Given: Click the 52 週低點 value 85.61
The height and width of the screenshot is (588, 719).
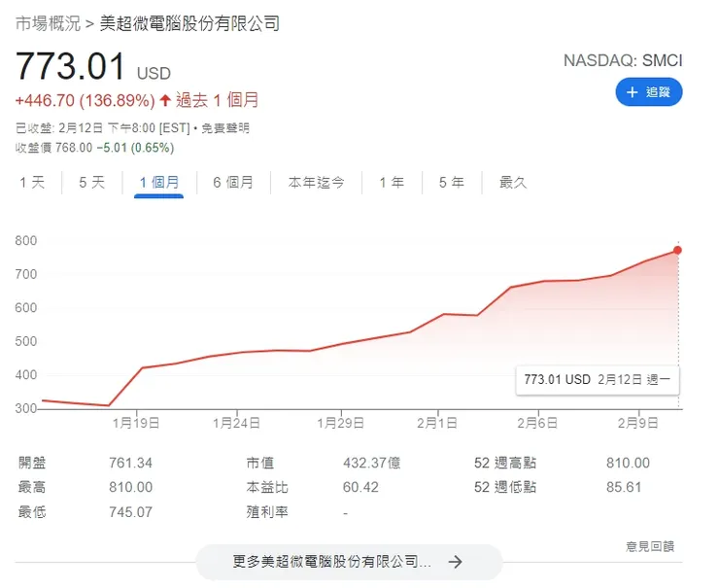Looking at the screenshot, I should coord(624,487).
